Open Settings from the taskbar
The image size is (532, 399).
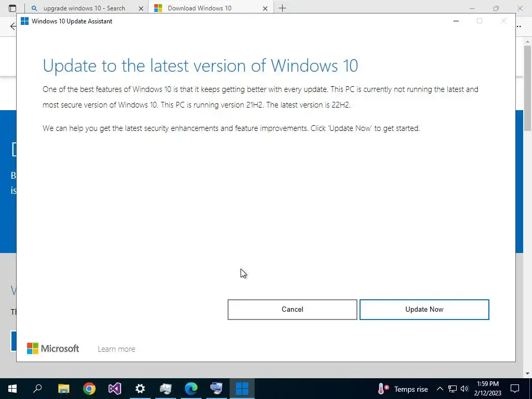[140, 389]
